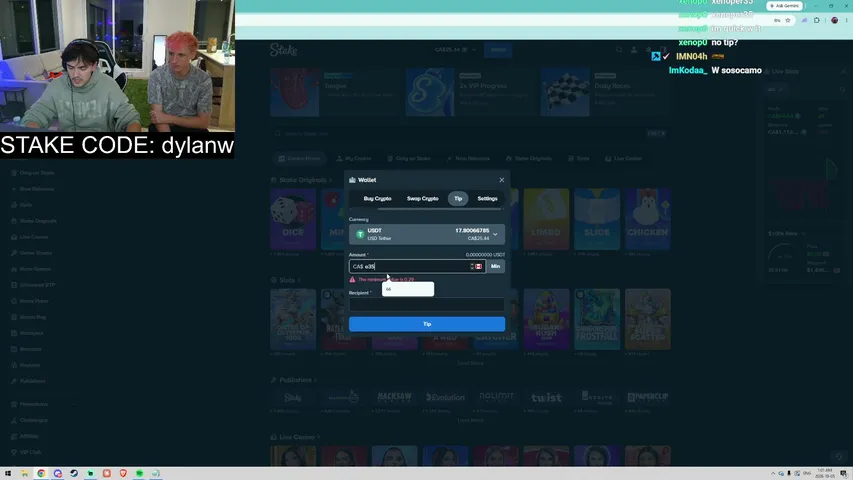This screenshot has height=480, width=853.
Task: Switch to Buy Crypto tab
Action: 378,199
